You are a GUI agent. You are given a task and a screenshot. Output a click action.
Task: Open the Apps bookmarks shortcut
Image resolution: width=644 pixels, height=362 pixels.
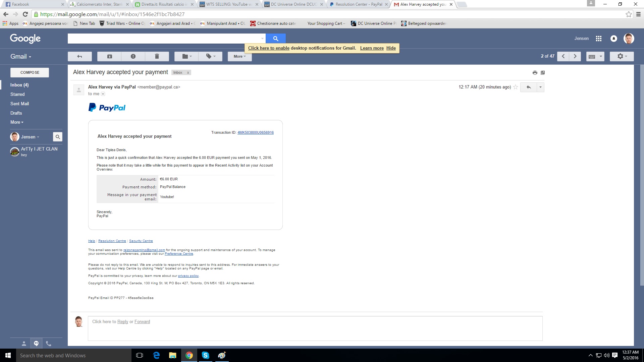tap(10, 23)
